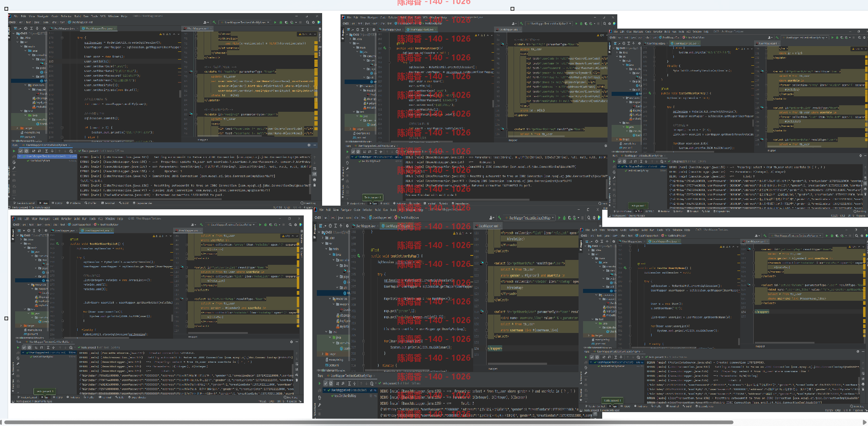Screen dimensions: 868x426
Task: Click gutter run icon beside testGetUserByMap method
Action: click(x=359, y=256)
